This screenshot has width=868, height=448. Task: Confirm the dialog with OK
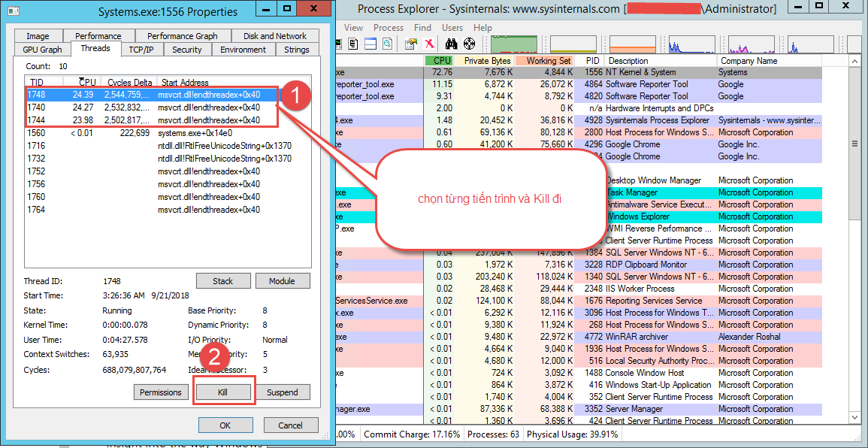click(225, 425)
